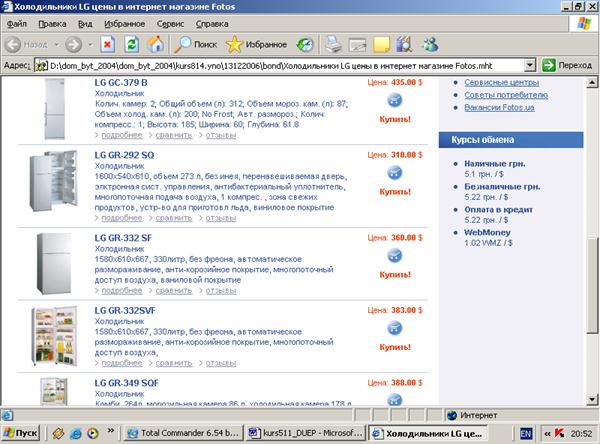The image size is (600, 444).
Task: Click Купить! for LG GR-332SVF
Action: [395, 347]
